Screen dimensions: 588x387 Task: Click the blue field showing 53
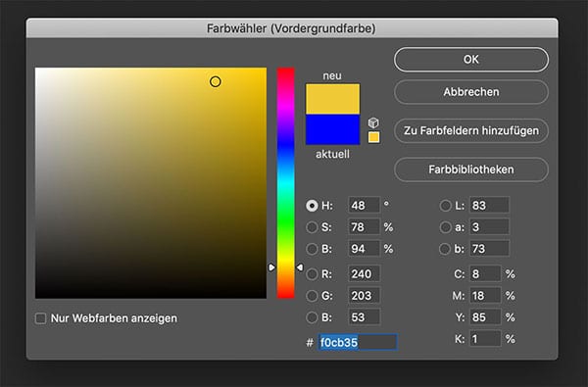[365, 317]
